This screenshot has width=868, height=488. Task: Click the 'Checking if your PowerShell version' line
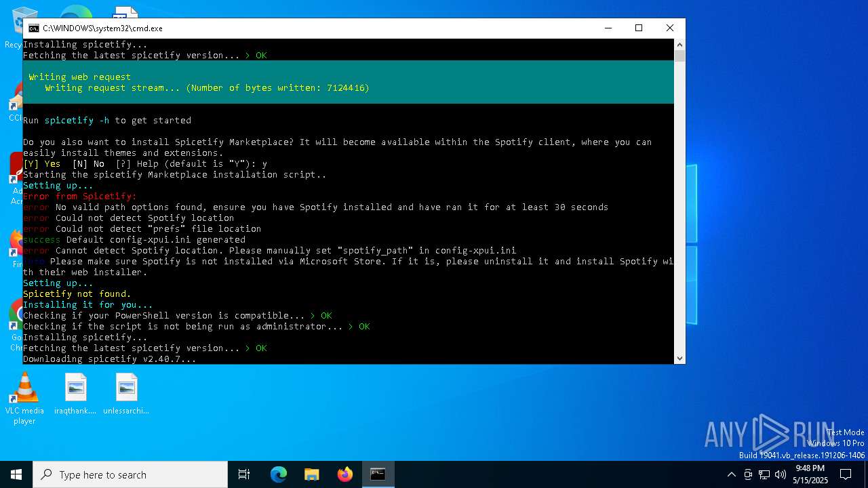178,315
